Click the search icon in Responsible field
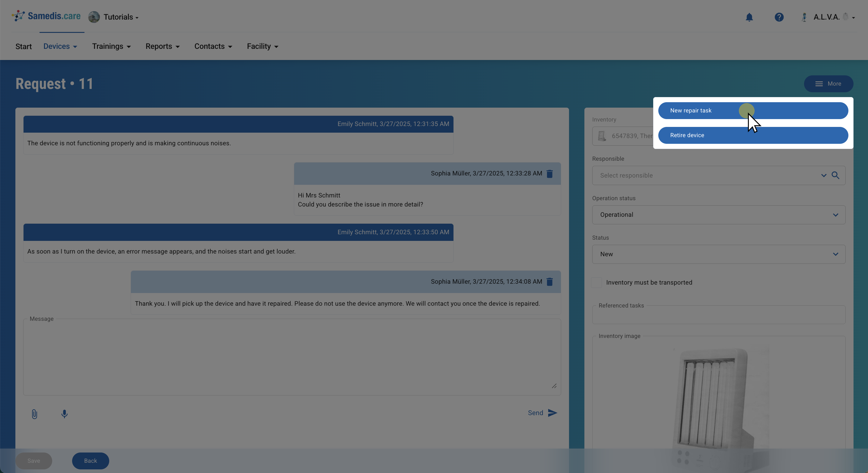This screenshot has width=868, height=473. click(835, 175)
